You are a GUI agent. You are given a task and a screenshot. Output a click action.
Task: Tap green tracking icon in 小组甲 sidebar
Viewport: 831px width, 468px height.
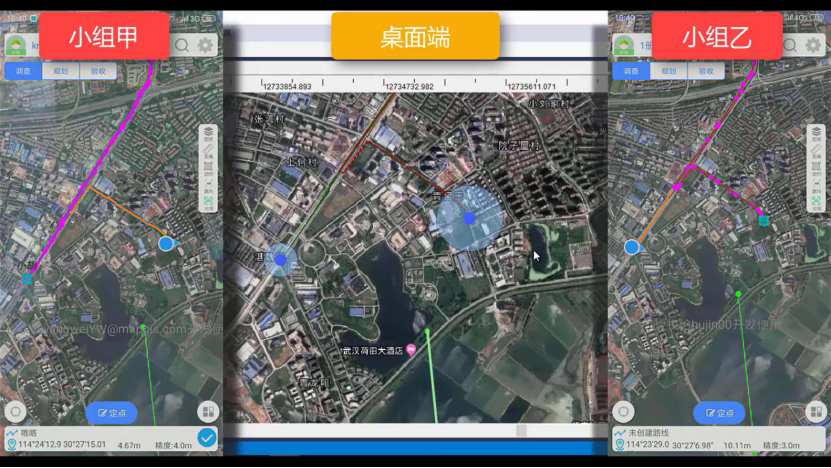point(208,203)
